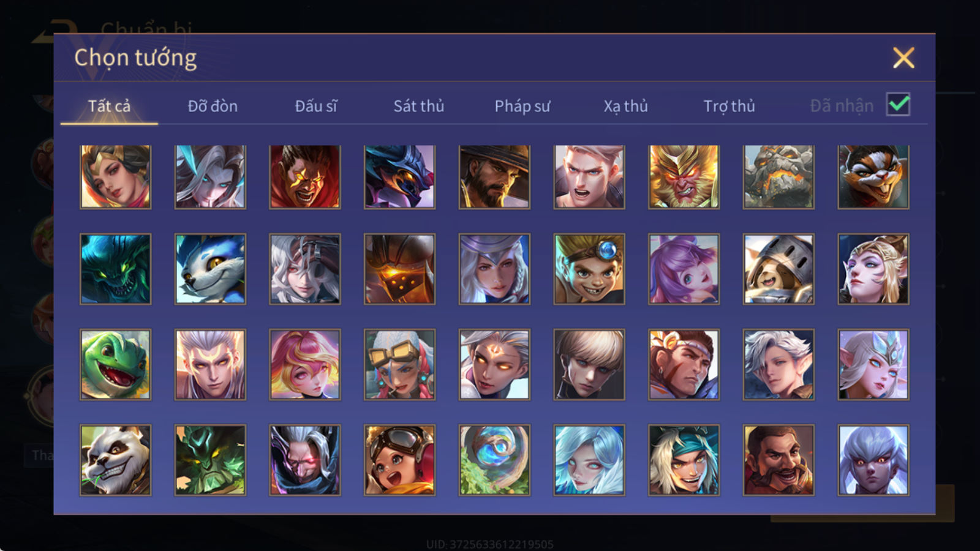The image size is (980, 551).
Task: Pick the blue-haired ice girl portrait
Action: tap(589, 460)
